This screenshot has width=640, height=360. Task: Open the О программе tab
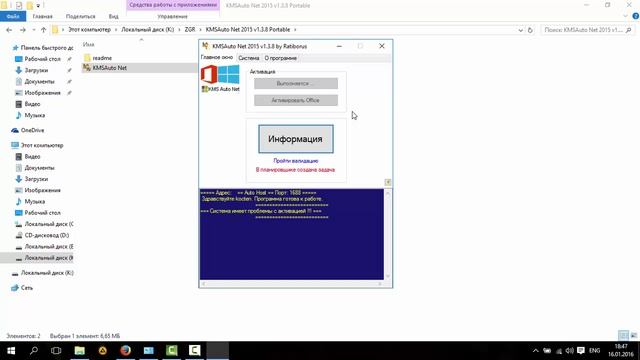(x=280, y=58)
